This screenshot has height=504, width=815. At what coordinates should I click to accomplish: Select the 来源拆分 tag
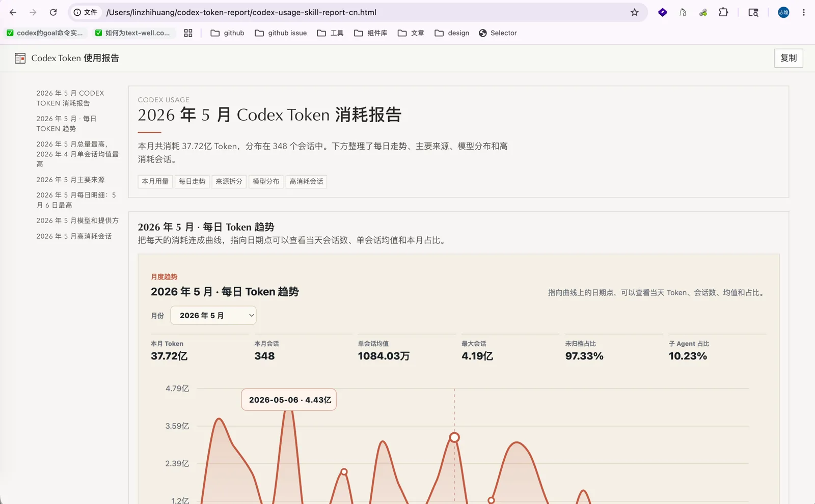tap(229, 181)
